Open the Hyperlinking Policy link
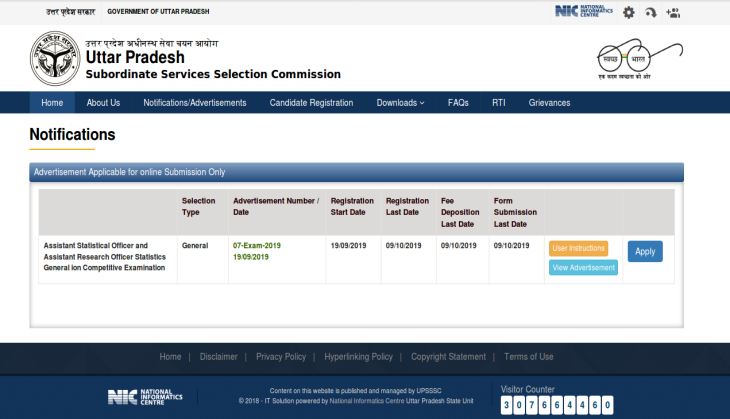Image resolution: width=730 pixels, height=419 pixels. coord(358,357)
